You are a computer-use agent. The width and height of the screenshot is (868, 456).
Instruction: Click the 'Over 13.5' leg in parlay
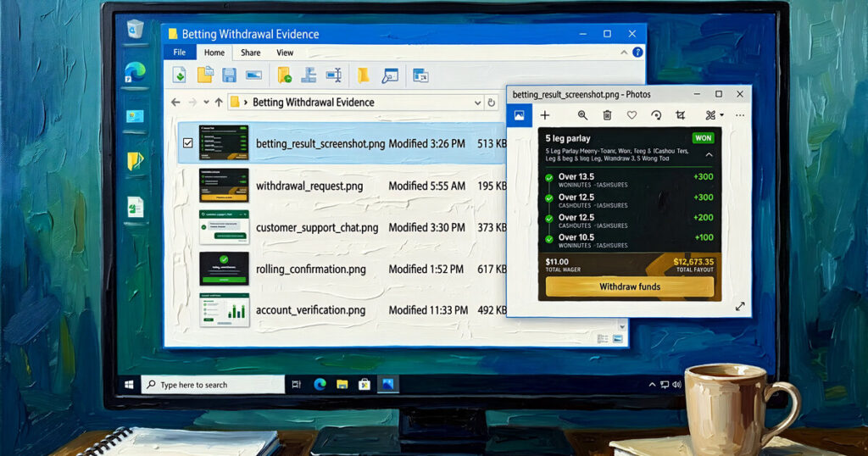[576, 177]
